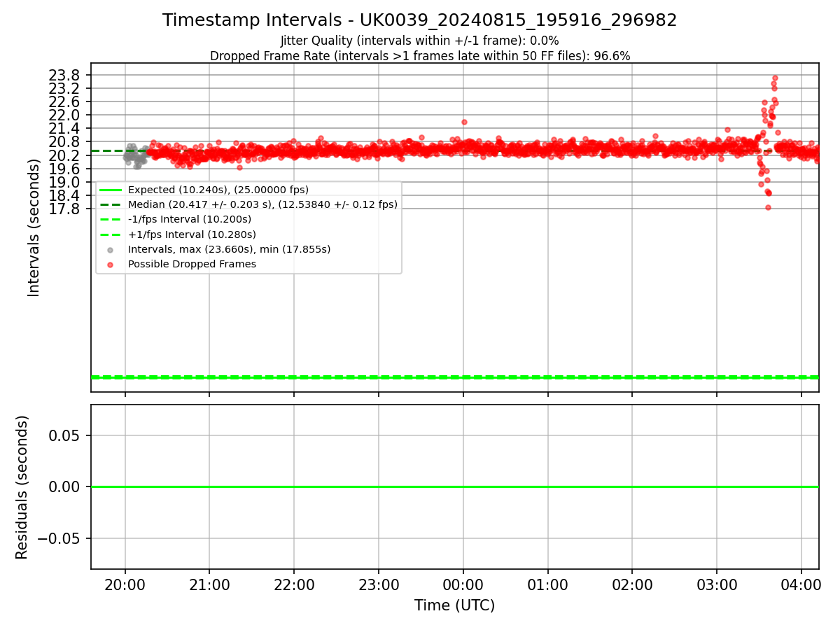Click the outlier point near 00:00 above 21.4

464,122
